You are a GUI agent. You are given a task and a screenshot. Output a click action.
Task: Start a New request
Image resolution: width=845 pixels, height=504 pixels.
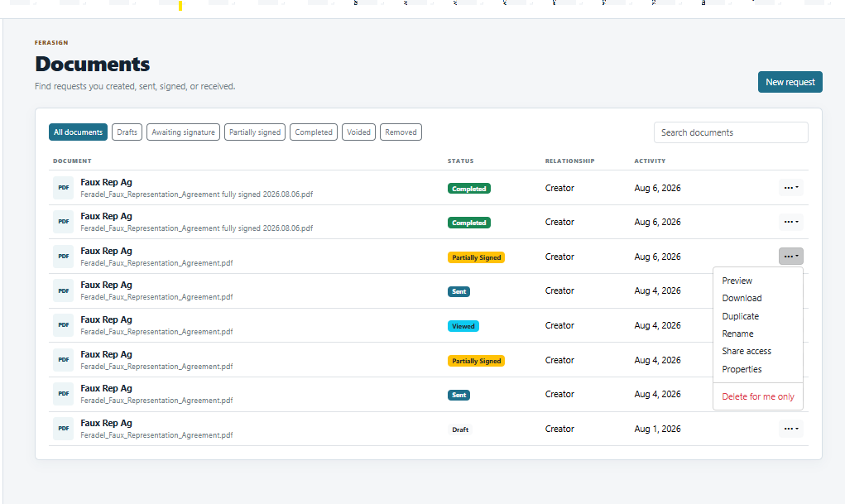[790, 82]
